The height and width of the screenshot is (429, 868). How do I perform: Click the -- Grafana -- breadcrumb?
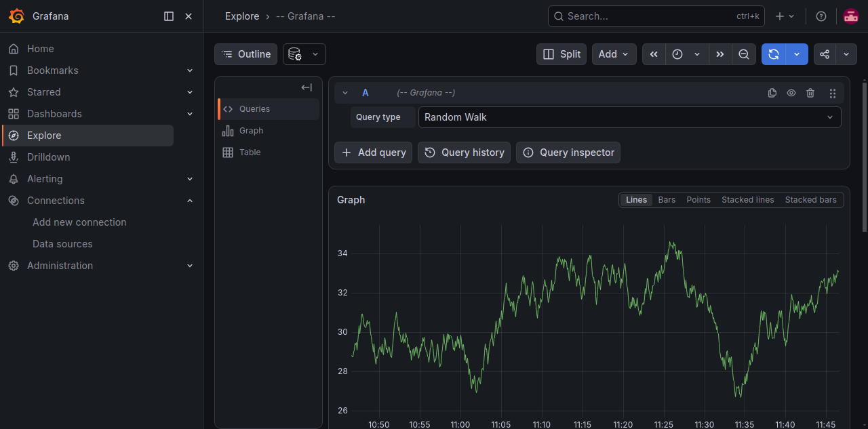[x=306, y=16]
